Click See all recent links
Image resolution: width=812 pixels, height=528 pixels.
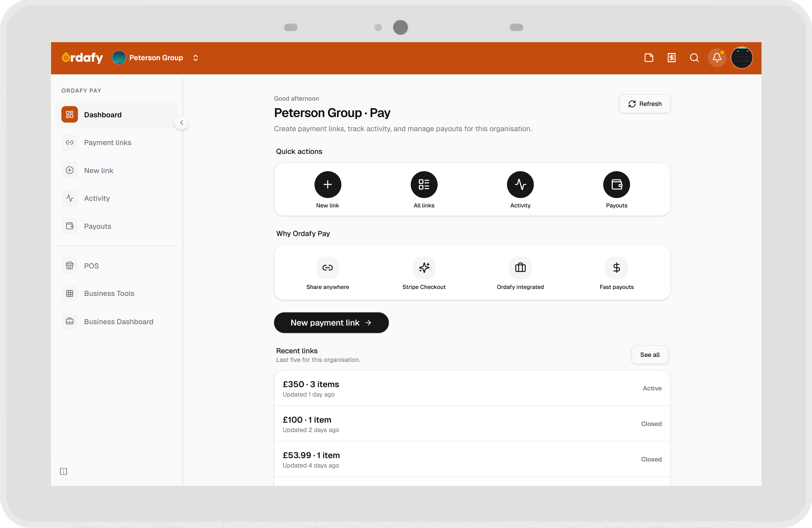point(650,355)
